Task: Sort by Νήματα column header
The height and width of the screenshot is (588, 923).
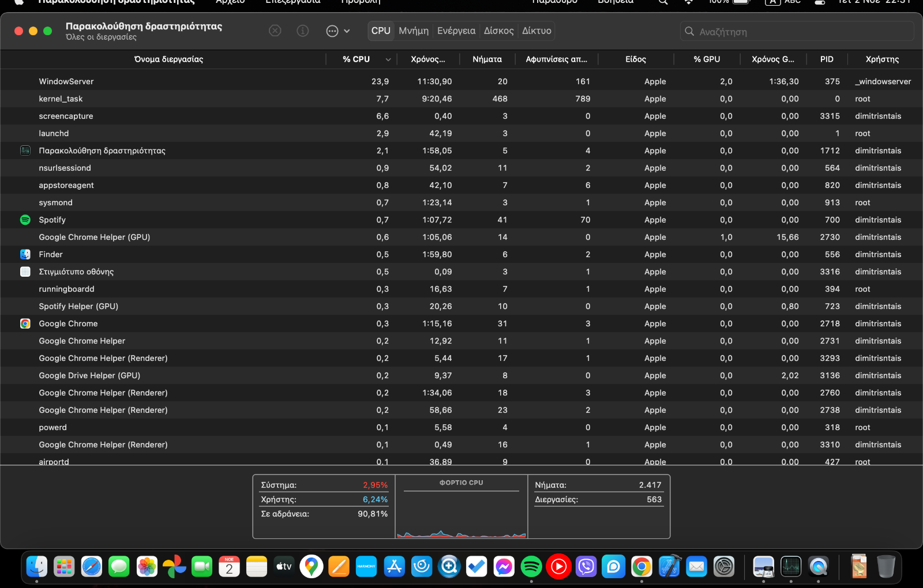Action: [x=487, y=59]
